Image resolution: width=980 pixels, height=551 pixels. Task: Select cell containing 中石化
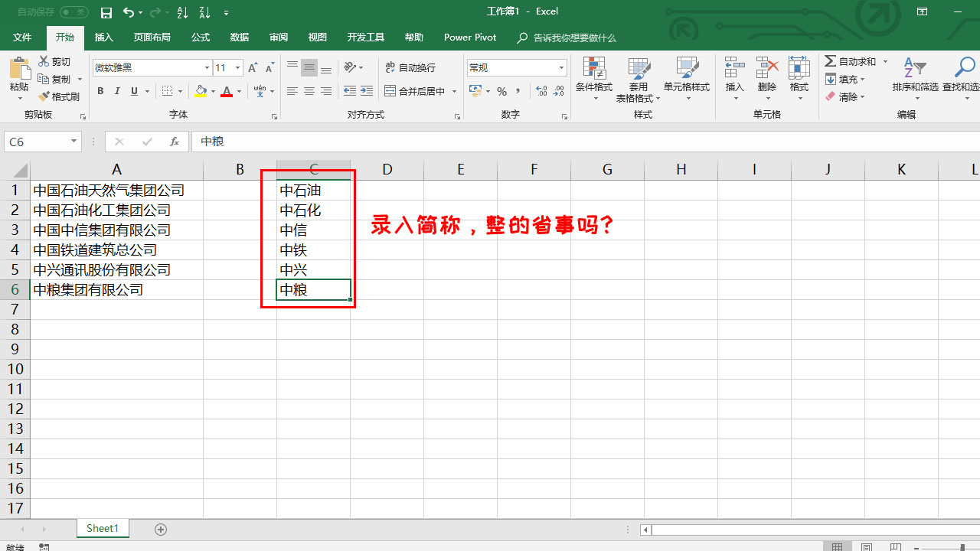pos(314,210)
